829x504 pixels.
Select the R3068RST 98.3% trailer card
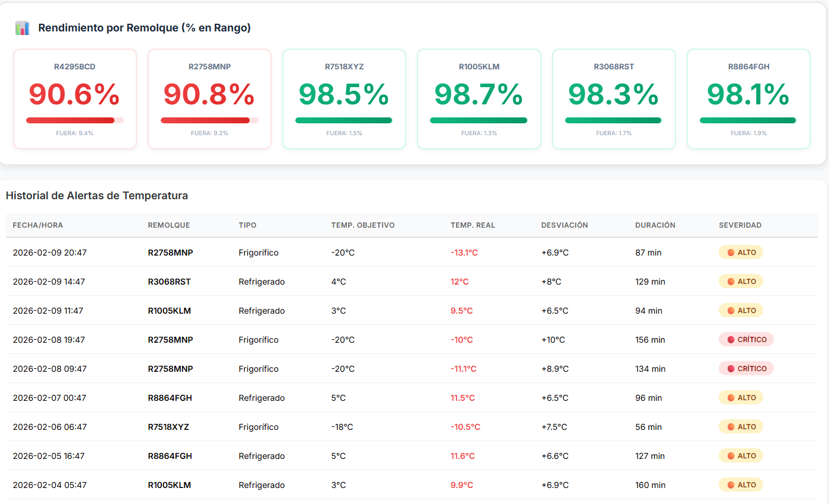point(613,99)
